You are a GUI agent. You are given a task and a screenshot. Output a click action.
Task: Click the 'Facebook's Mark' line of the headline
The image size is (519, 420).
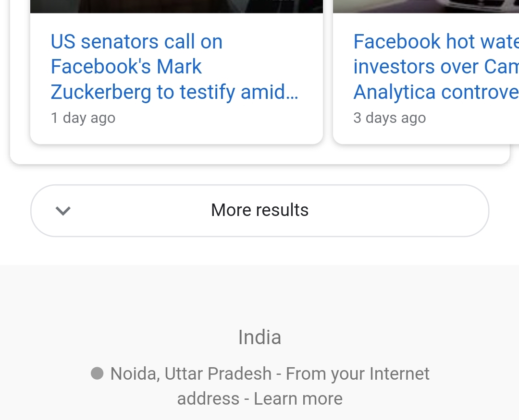click(x=126, y=66)
